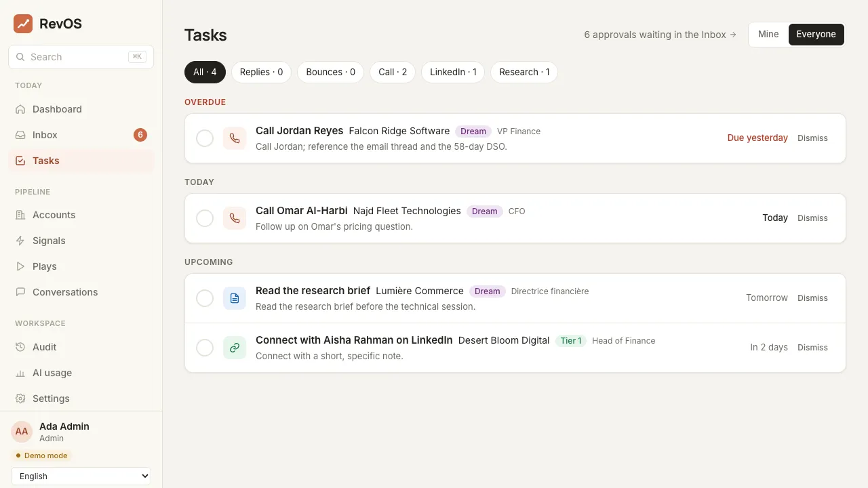Dismiss the Call Omar Al-Harbi task
This screenshot has width=868, height=488.
click(812, 218)
